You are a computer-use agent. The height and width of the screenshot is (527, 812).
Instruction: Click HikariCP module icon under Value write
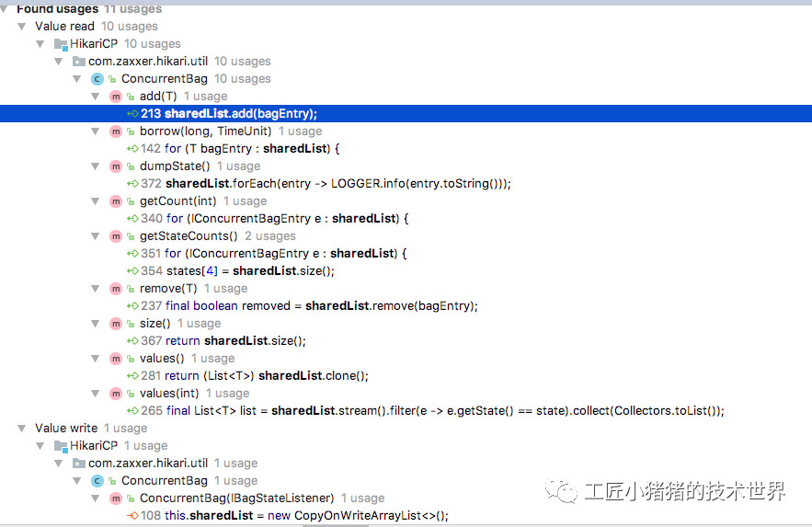coord(61,446)
